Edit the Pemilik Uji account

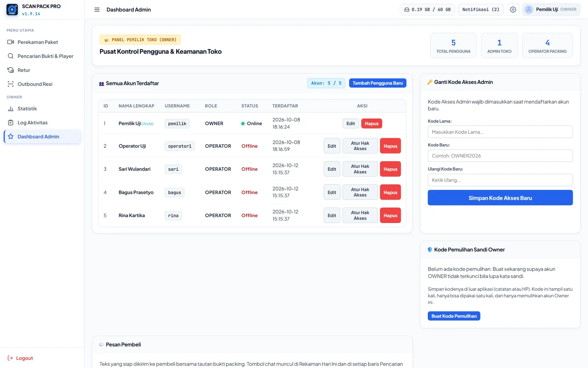point(351,124)
